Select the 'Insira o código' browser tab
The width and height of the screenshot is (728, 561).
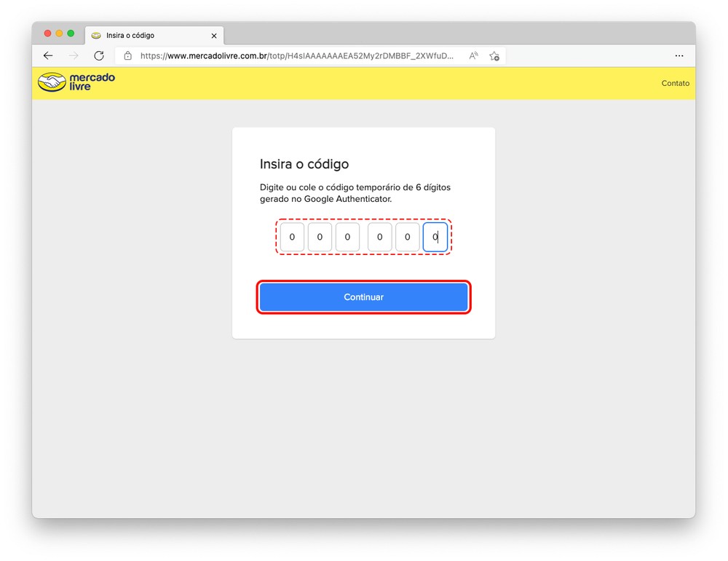[154, 36]
